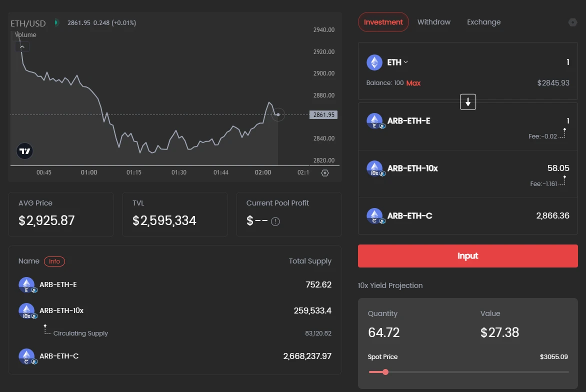This screenshot has height=392, width=586.
Task: Open the ETH token selector dropdown
Action: [398, 62]
